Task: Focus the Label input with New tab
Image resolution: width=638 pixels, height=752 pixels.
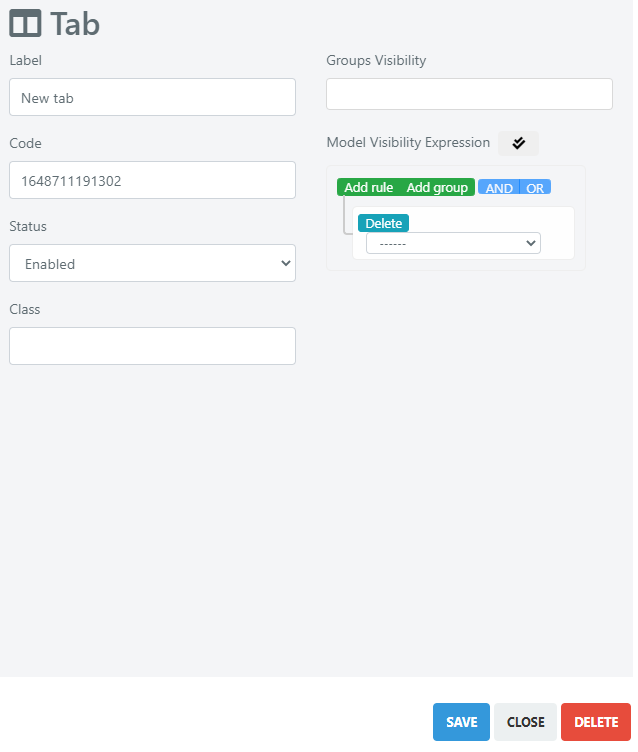Action: [x=154, y=98]
